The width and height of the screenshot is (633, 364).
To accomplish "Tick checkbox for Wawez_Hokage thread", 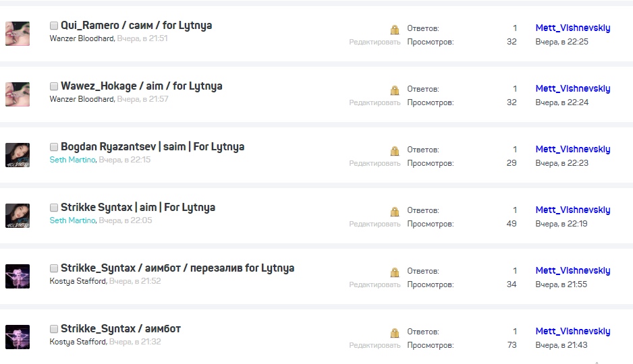I will click(x=54, y=86).
